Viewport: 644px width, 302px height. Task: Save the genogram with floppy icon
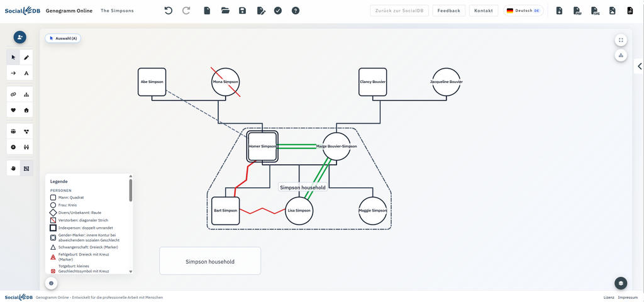click(x=242, y=11)
